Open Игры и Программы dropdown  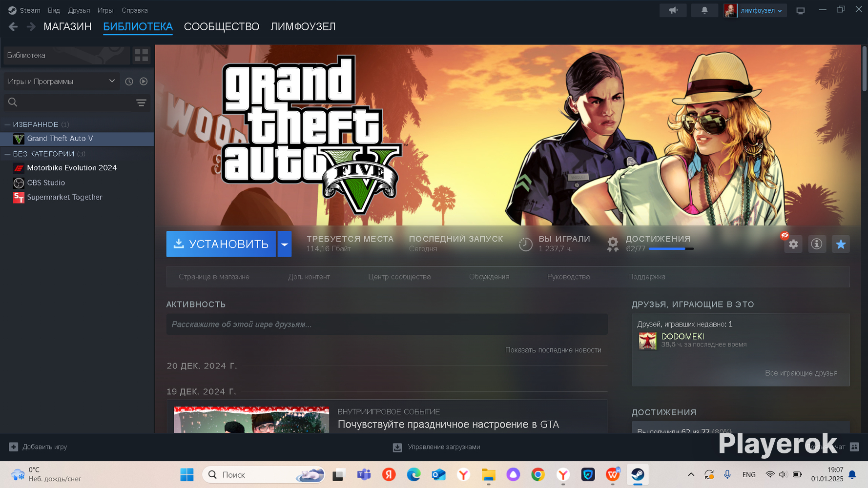61,81
